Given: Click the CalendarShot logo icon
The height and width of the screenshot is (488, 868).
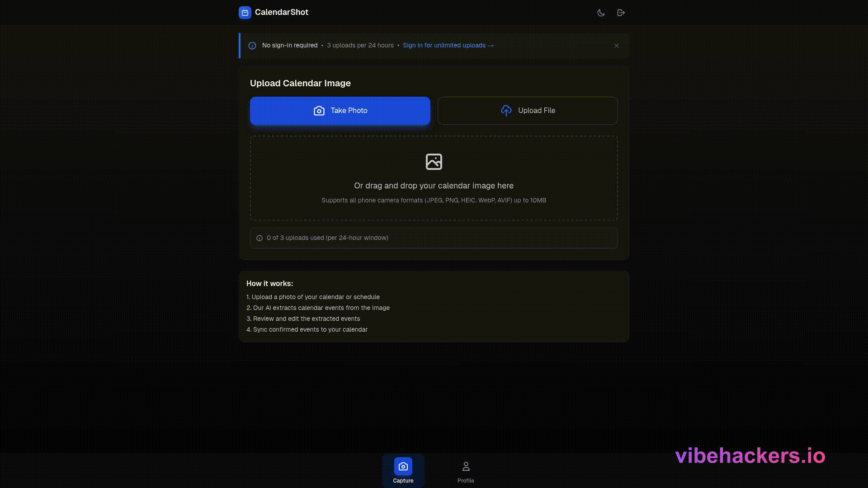Looking at the screenshot, I should click(245, 13).
